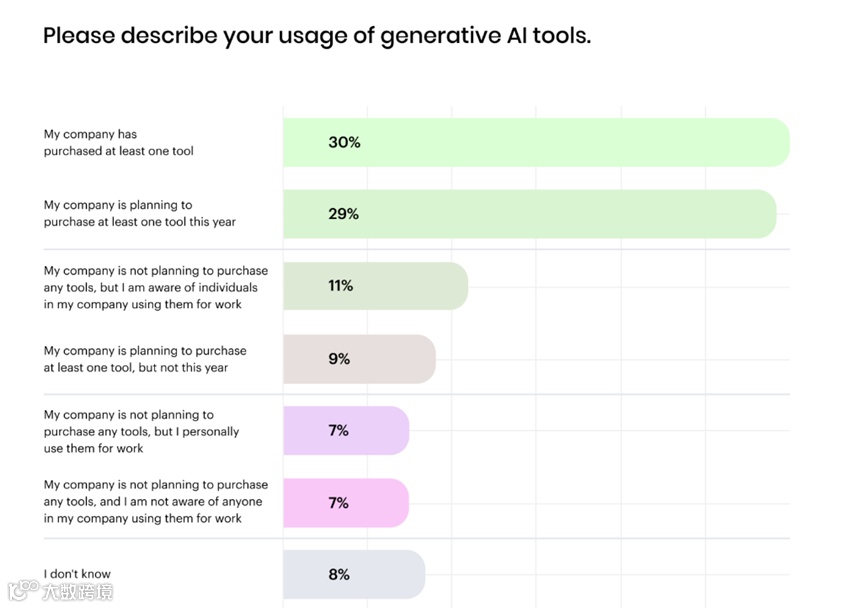Viewport: 865px width, 608px height.
Task: Click the "aware of individuals using them" label
Action: [x=155, y=287]
